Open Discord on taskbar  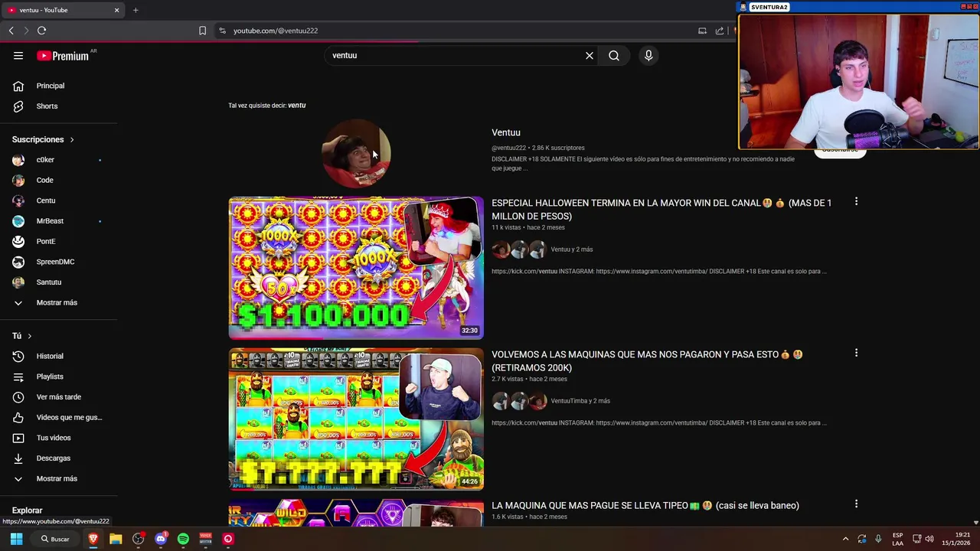pyautogui.click(x=161, y=539)
